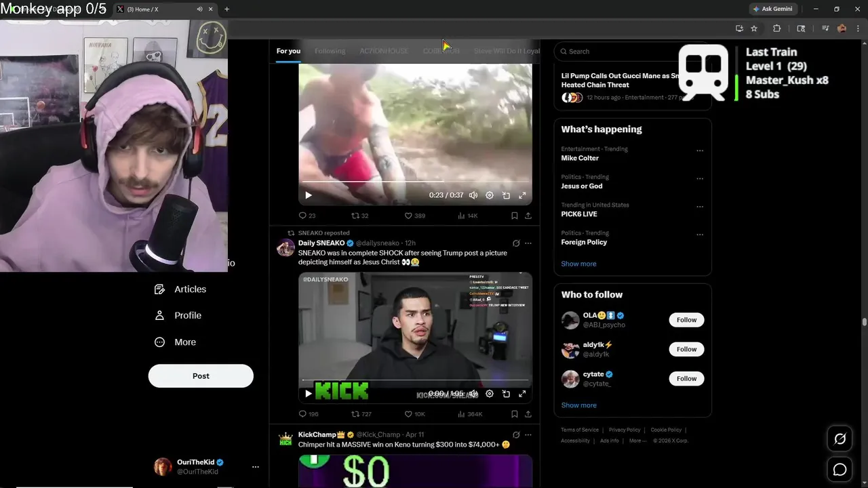Image resolution: width=868 pixels, height=488 pixels.
Task: Seek the top video progress bar
Action: tap(415, 182)
